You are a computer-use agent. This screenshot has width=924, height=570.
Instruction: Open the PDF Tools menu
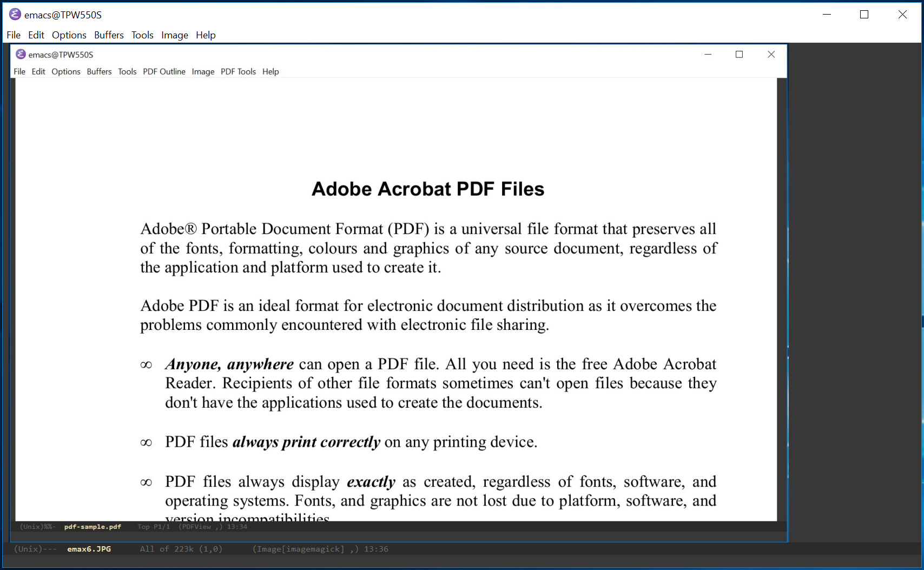tap(238, 71)
